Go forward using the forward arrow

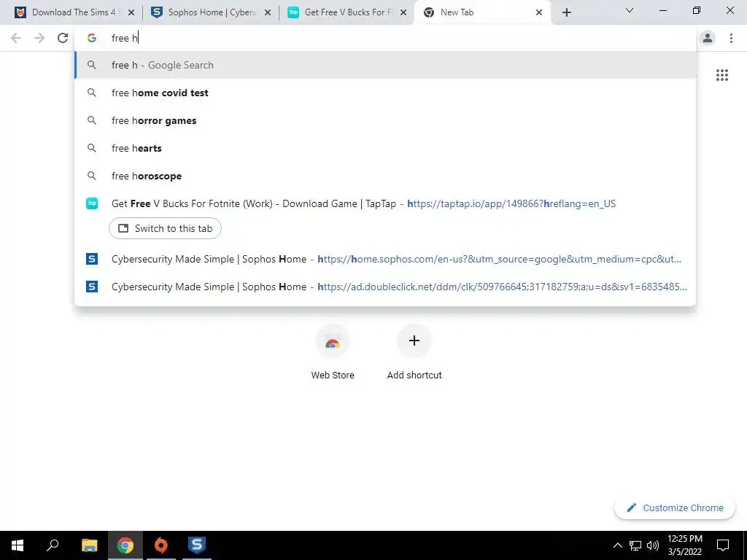[x=39, y=38]
